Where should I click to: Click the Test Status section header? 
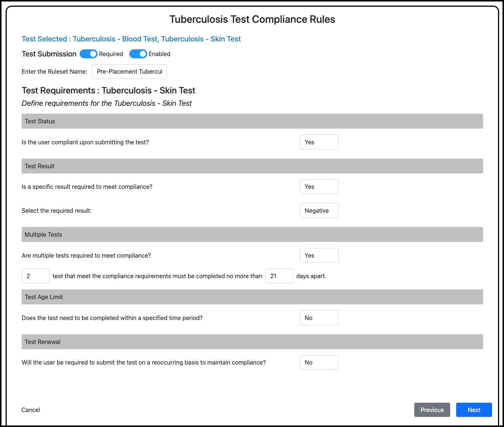pyautogui.click(x=40, y=121)
